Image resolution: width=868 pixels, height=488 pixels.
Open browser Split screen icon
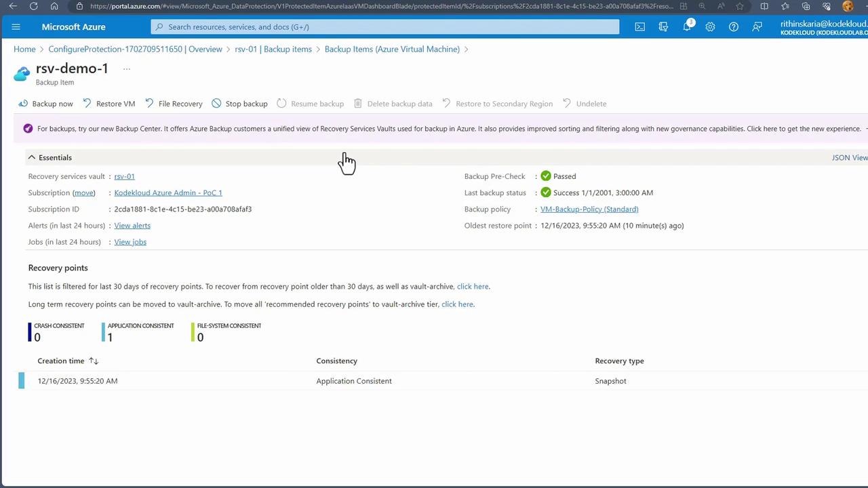[x=765, y=6]
